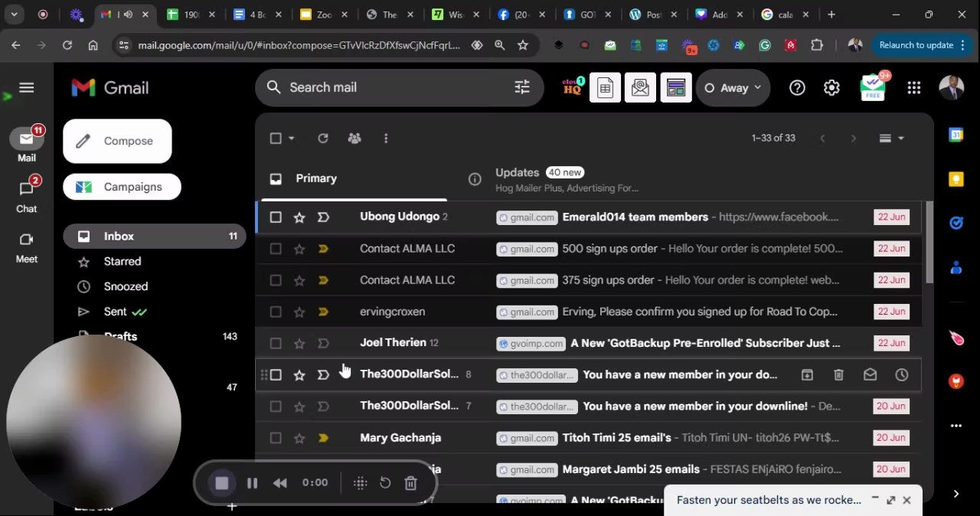
Task: Stop the screen recording
Action: [222, 483]
